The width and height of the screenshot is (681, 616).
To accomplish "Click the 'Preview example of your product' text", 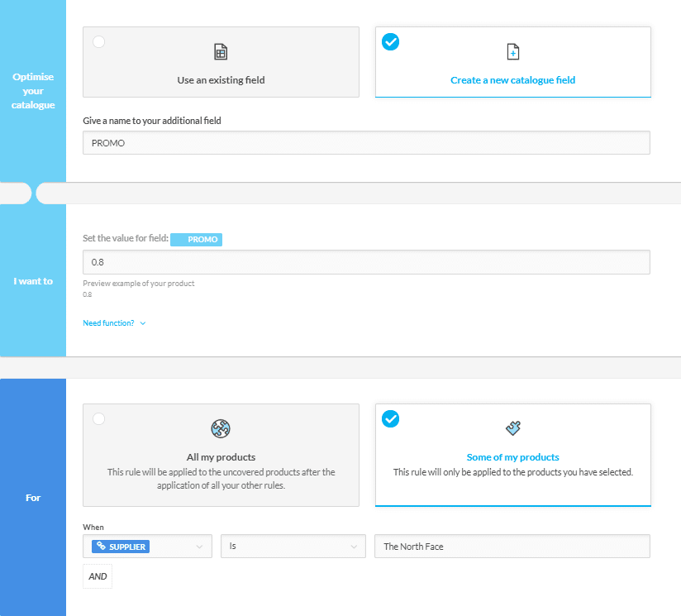I will click(139, 284).
